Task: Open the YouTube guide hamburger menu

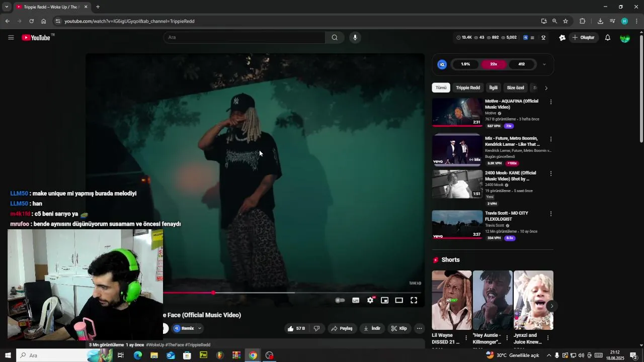Action: 11,37
